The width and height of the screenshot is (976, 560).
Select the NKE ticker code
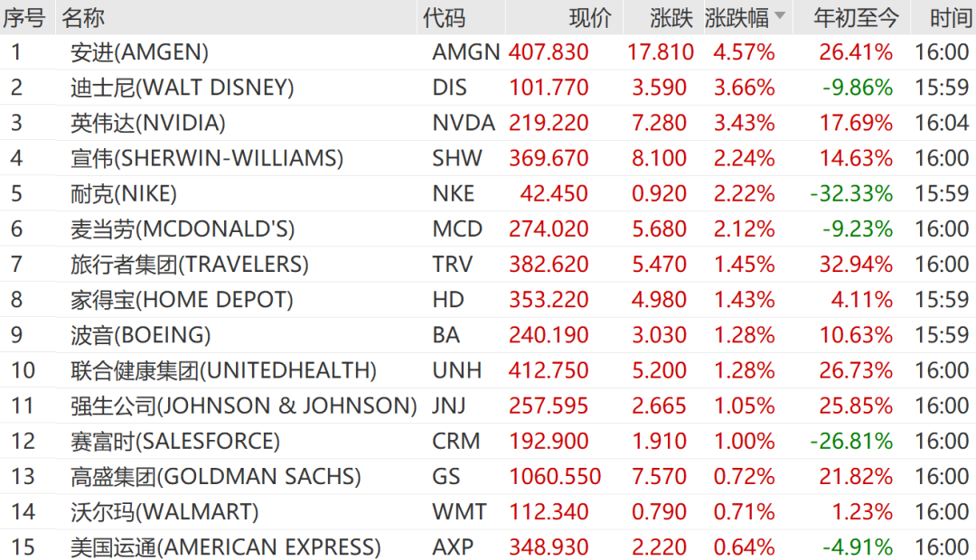(x=453, y=193)
